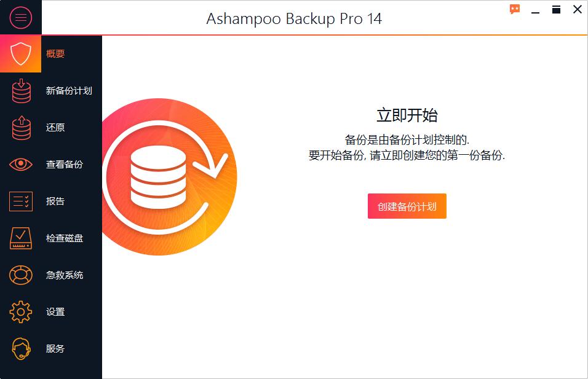
Task: Open the report checklist icon
Action: (21, 201)
